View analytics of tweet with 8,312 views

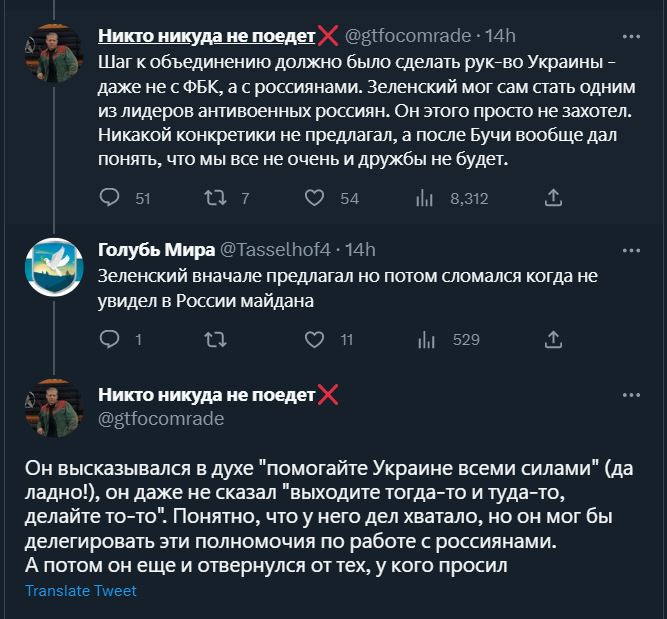coord(423,198)
